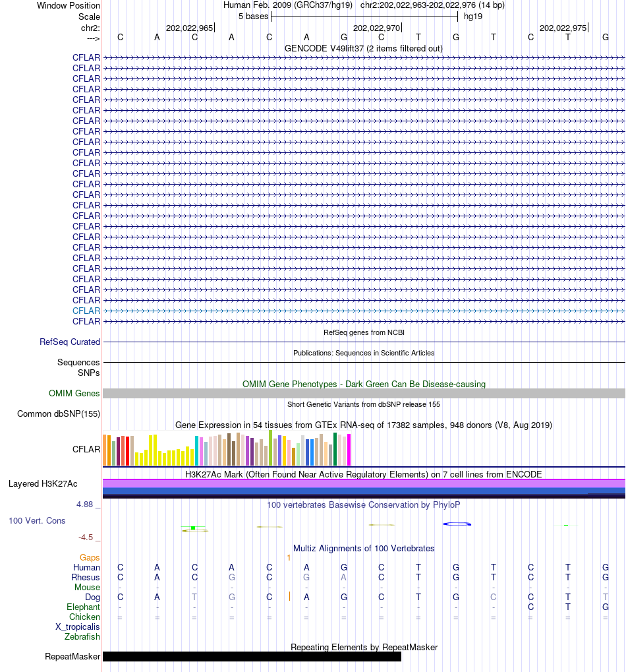Click the chr2: label in the ruler
Screen dimensions: 626x672
pos(90,28)
